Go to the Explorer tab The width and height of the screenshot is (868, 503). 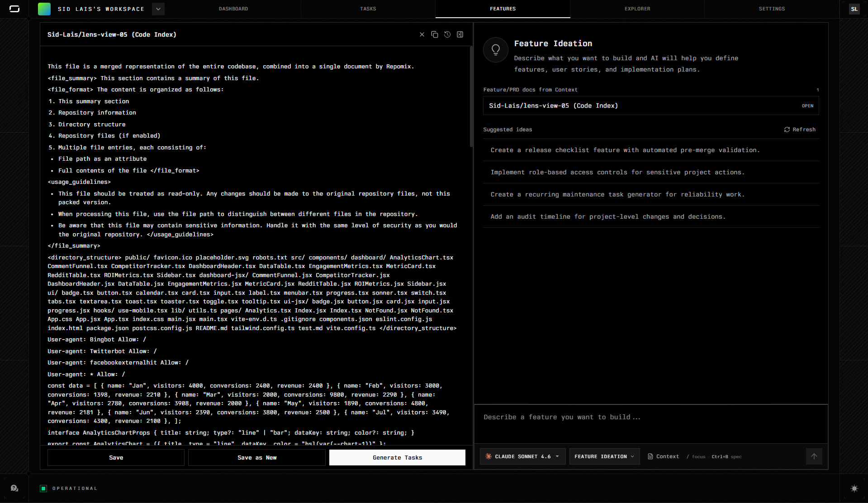pos(637,9)
